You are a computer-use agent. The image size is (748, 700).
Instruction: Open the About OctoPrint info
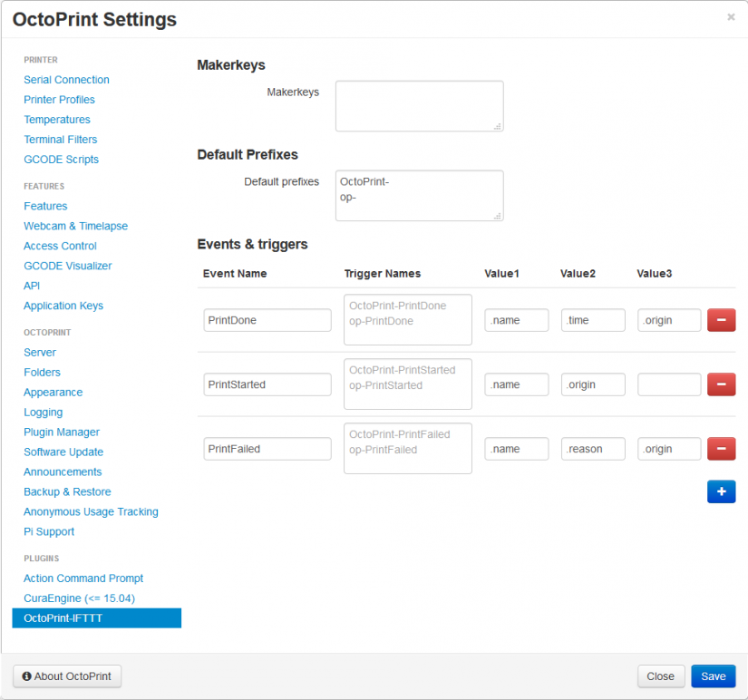pyautogui.click(x=67, y=676)
